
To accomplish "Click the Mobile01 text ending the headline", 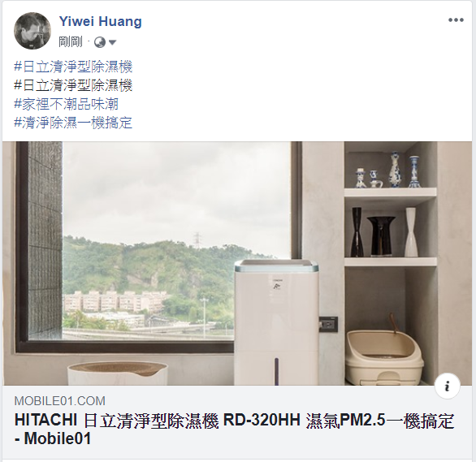I will pos(57,438).
